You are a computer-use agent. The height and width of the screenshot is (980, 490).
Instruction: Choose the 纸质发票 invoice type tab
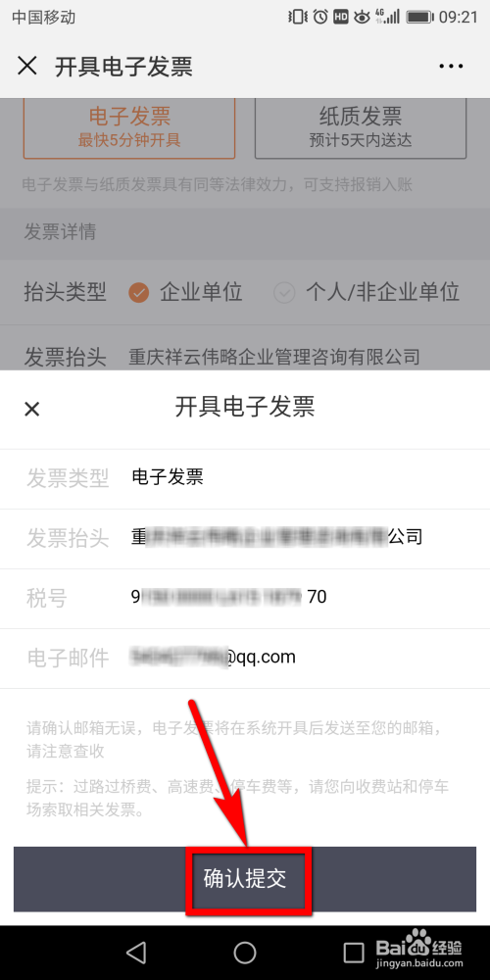tap(361, 126)
